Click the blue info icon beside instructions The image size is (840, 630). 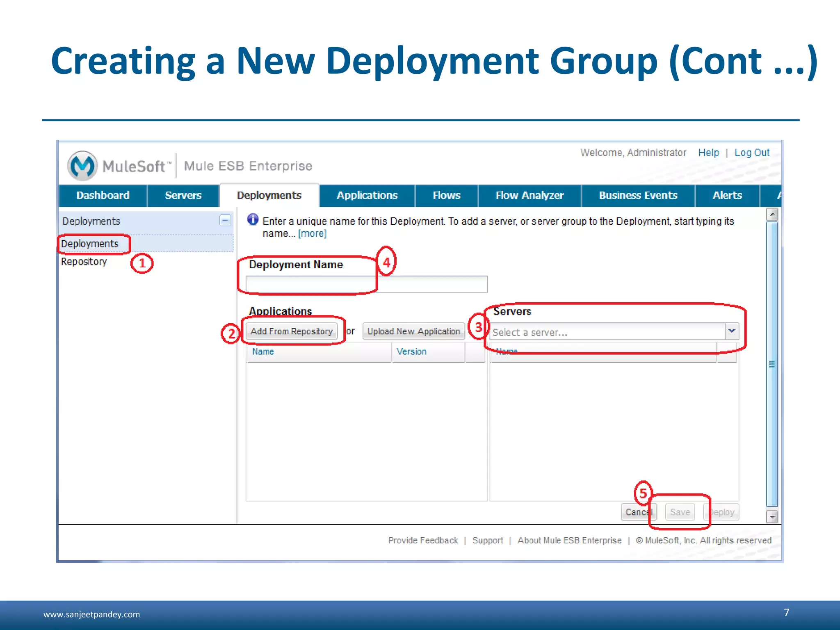tap(253, 219)
